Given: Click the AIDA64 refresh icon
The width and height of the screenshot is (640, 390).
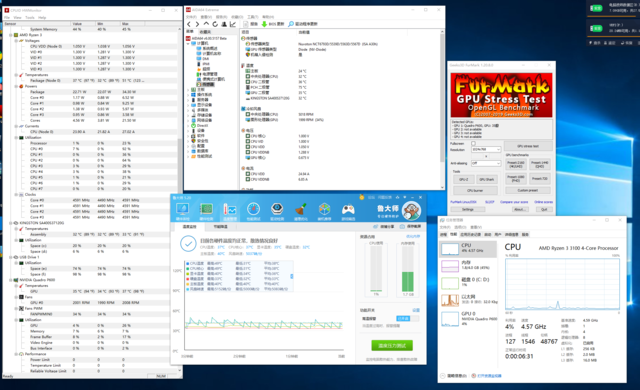Looking at the screenshot, I should coord(215,24).
